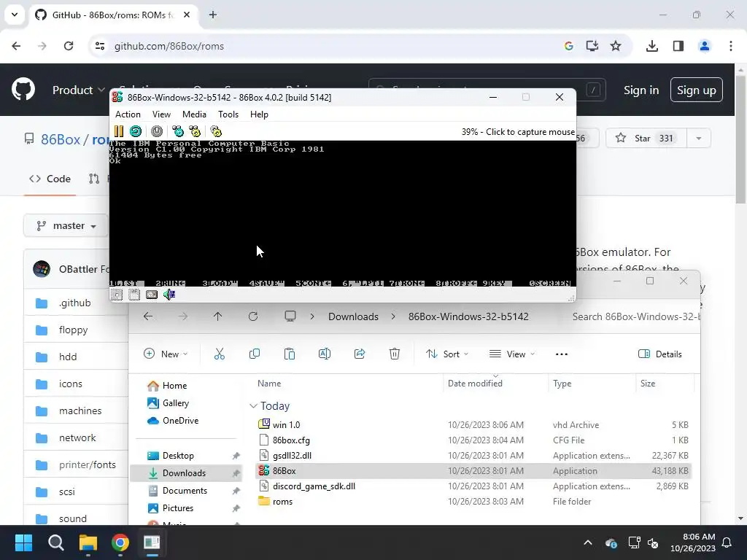Expand the Product menu on GitHub

79,90
